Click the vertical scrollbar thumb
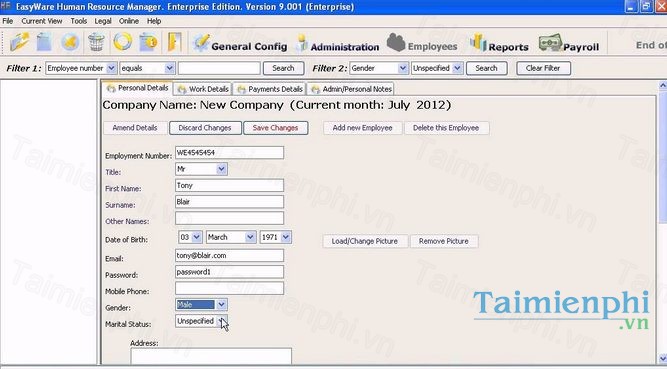Viewport: 667px width, 369px height. pyautogui.click(x=662, y=156)
